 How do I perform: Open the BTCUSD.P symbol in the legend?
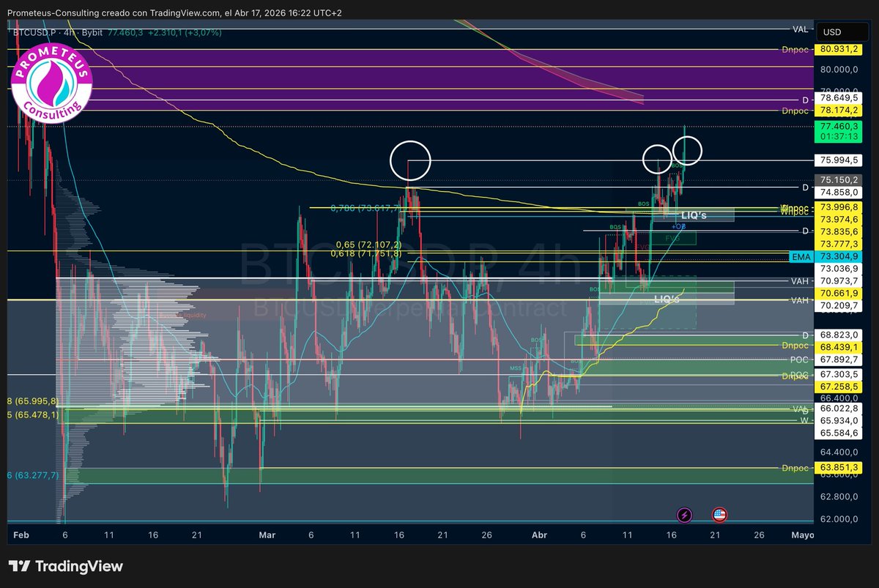(x=33, y=32)
